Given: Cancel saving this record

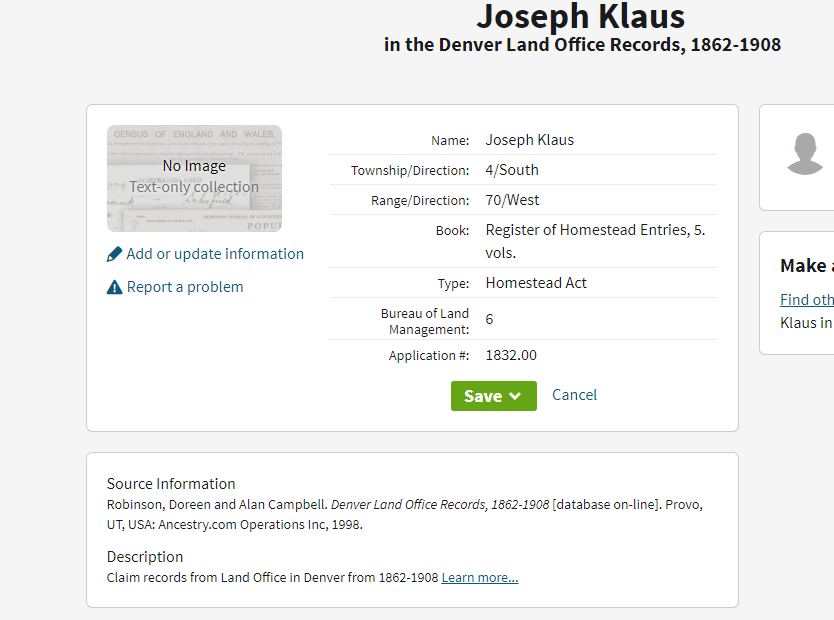Looking at the screenshot, I should point(574,395).
